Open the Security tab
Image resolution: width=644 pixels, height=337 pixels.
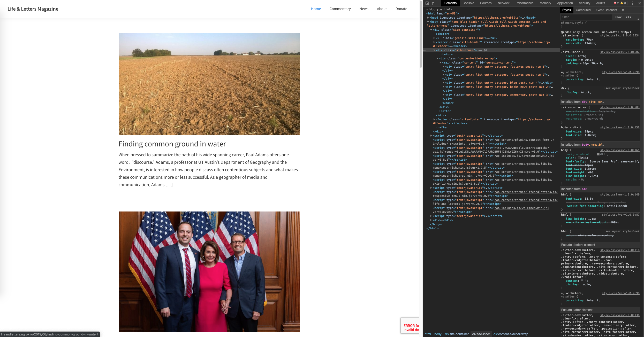[585, 3]
